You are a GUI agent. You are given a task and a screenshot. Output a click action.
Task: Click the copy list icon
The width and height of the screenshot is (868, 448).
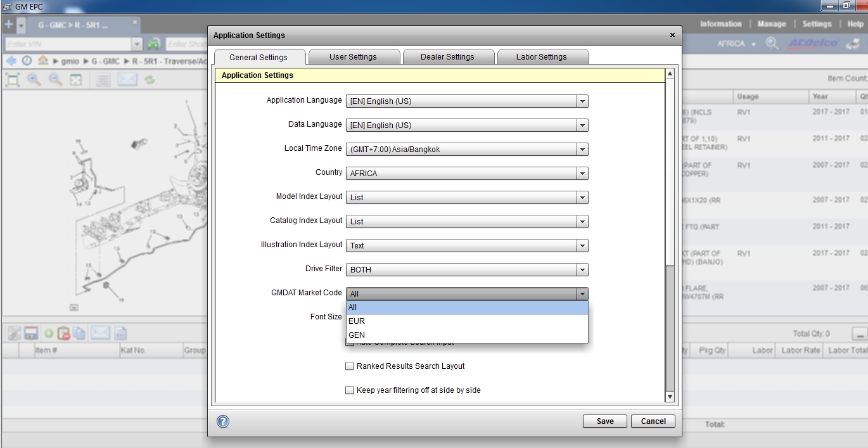79,333
